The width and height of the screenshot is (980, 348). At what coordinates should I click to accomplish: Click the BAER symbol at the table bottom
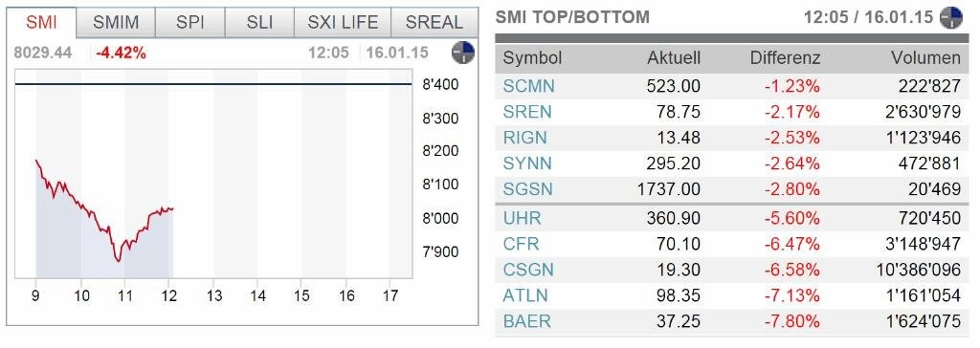tap(527, 322)
